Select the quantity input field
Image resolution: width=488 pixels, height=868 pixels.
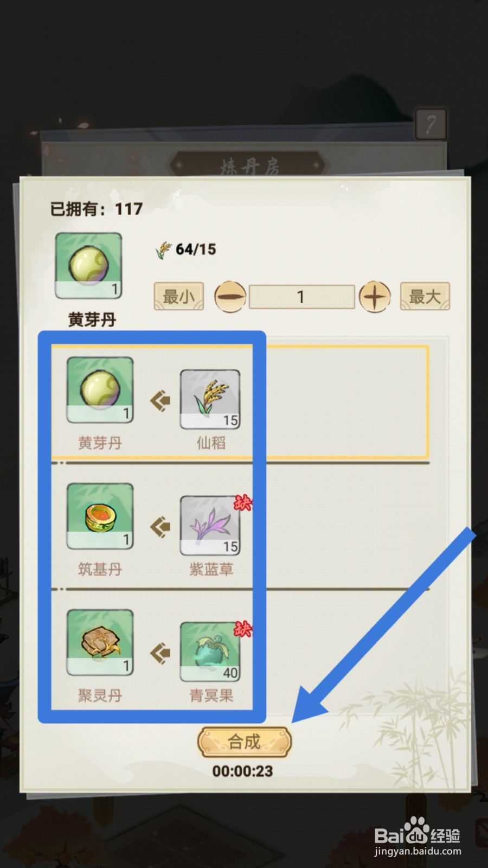click(301, 297)
